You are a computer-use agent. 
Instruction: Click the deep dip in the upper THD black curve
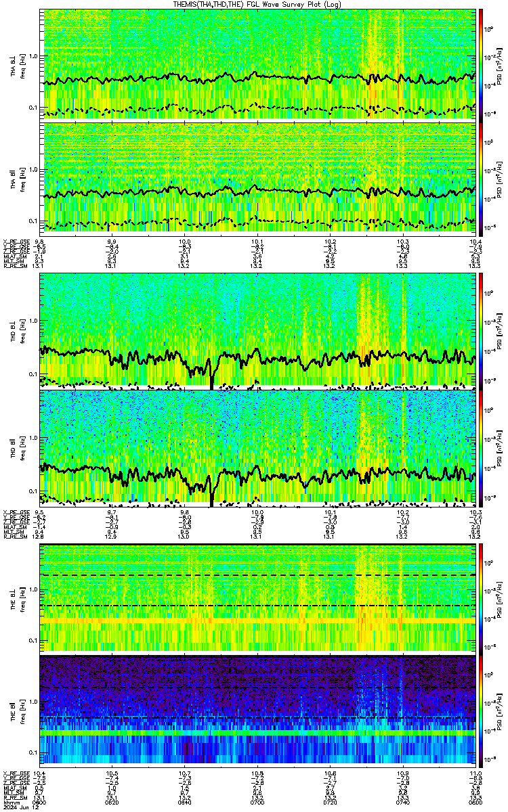(212, 376)
